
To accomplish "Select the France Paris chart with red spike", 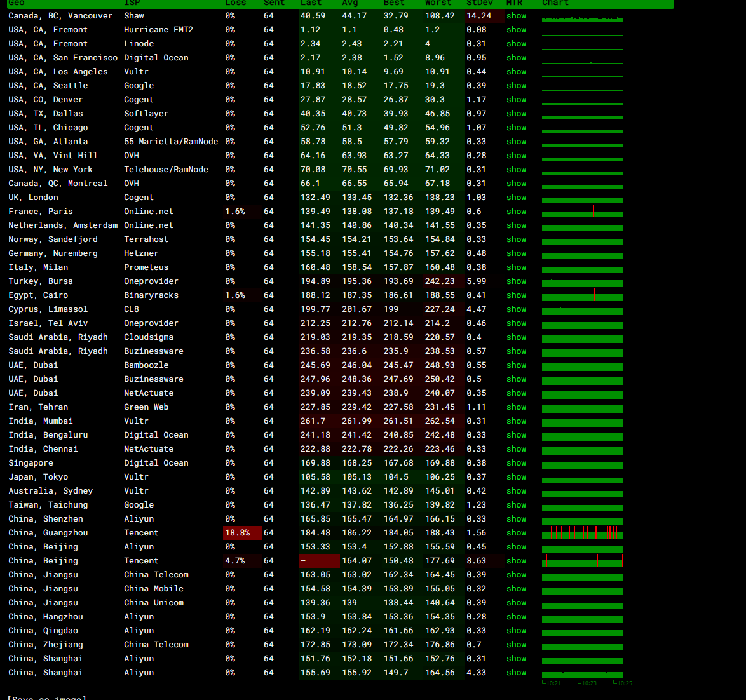I will click(582, 212).
